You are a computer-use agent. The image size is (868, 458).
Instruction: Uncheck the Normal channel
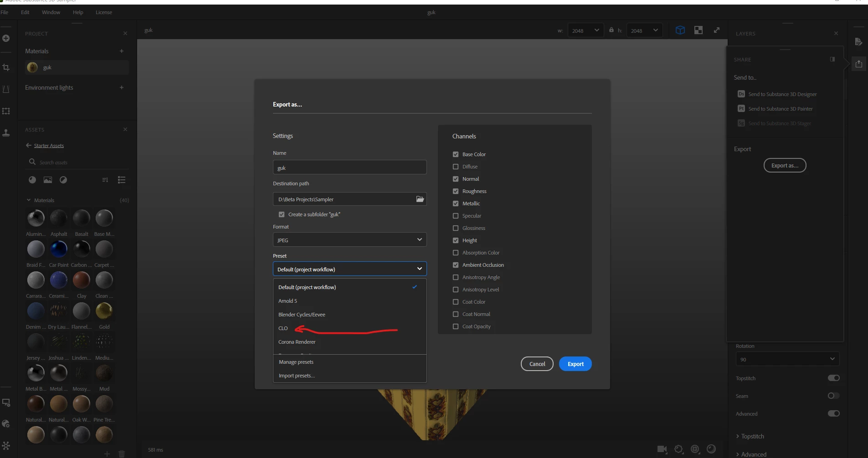pyautogui.click(x=456, y=179)
